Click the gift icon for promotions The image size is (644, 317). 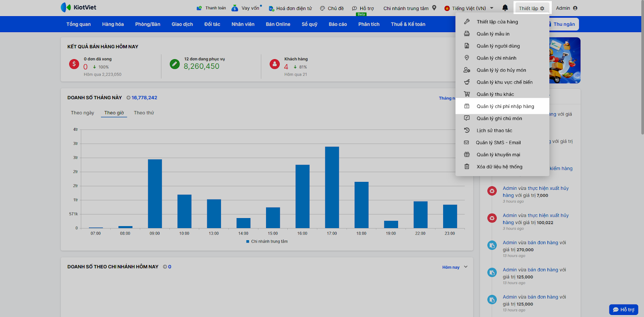point(467,154)
